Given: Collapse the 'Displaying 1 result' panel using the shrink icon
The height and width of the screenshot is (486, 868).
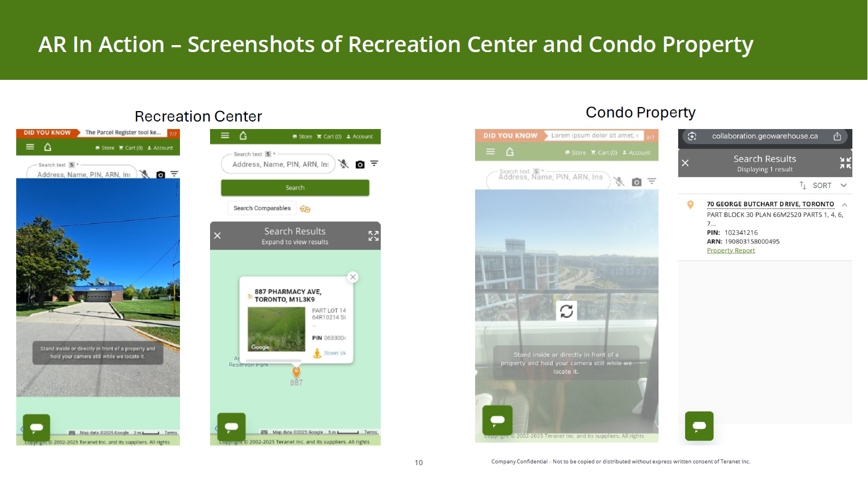Looking at the screenshot, I should pos(845,163).
